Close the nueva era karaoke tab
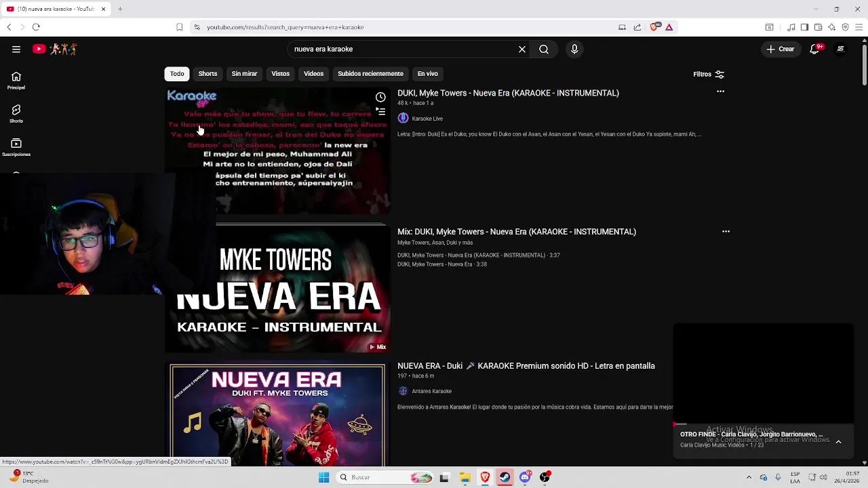The image size is (868, 488). (x=104, y=9)
